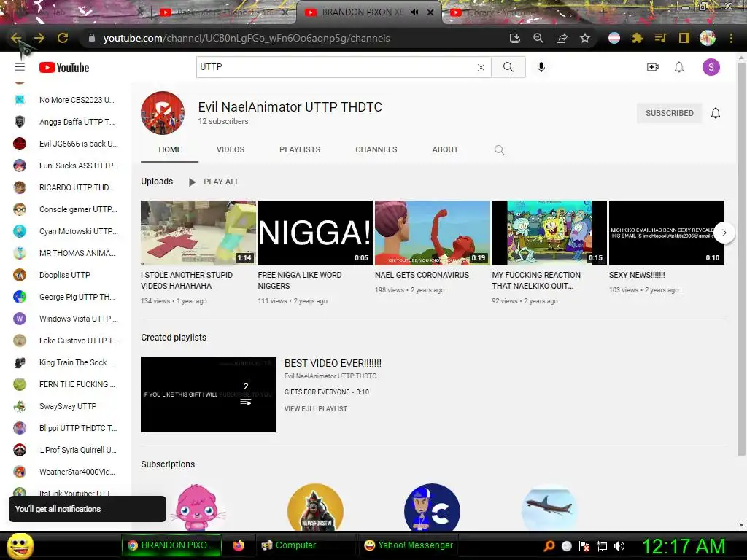
Task: Open the NAEL GETS CORONAVIRUS thumbnail
Action: [432, 233]
